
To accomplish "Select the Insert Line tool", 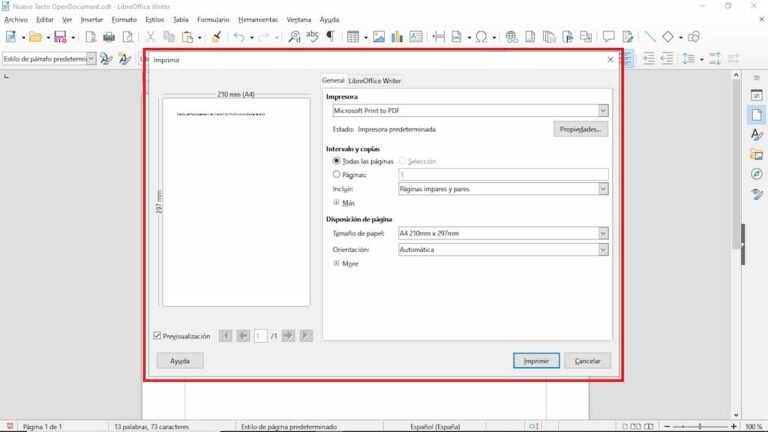I will [650, 37].
